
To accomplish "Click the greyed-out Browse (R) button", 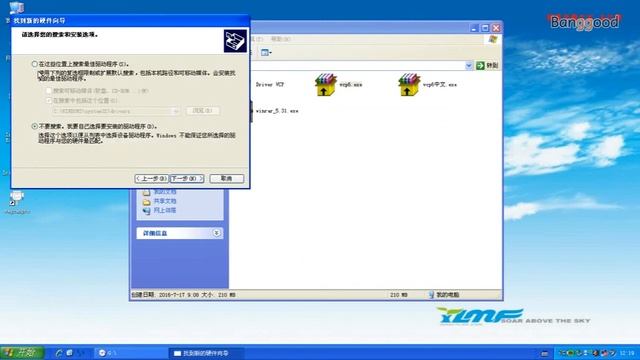I will (x=203, y=111).
